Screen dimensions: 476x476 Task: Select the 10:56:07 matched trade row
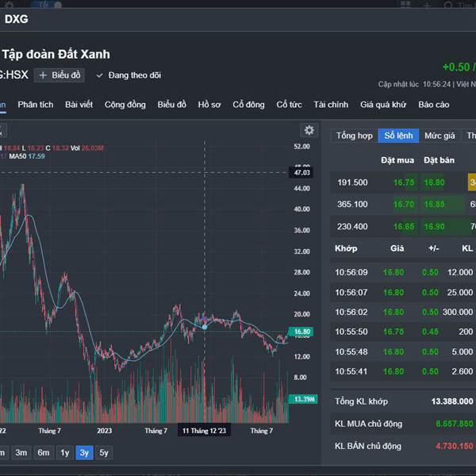(403, 292)
